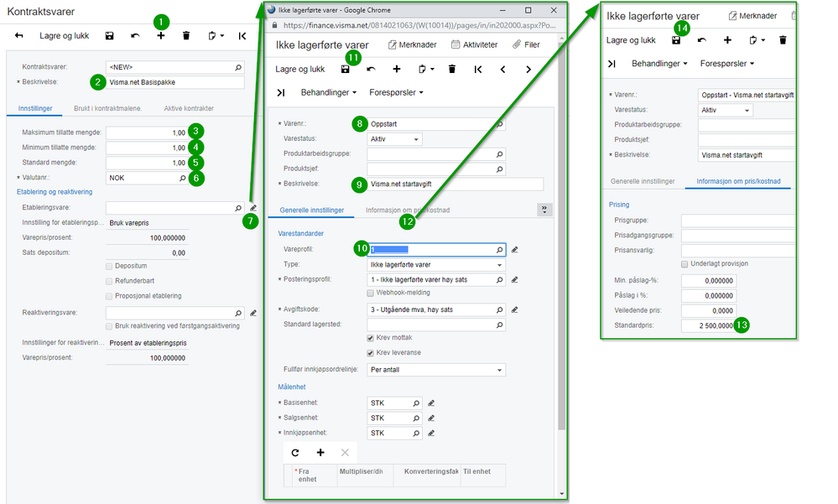Switch to the Innstillinger tab
Image resolution: width=838 pixels, height=504 pixels.
34,108
